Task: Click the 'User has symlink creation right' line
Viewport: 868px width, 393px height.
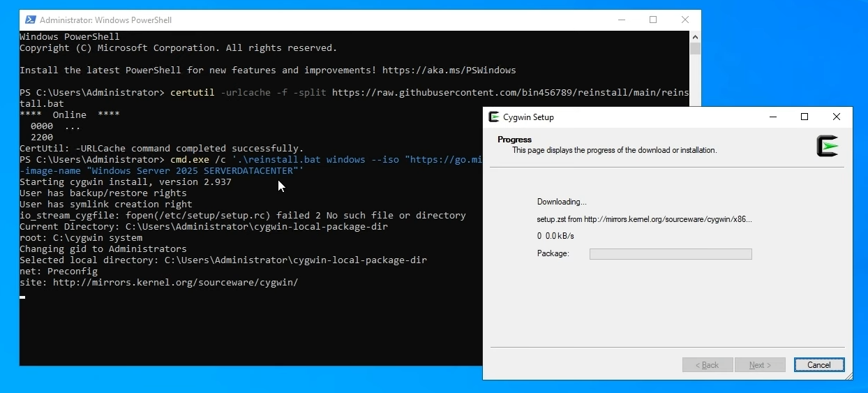Action: click(106, 204)
